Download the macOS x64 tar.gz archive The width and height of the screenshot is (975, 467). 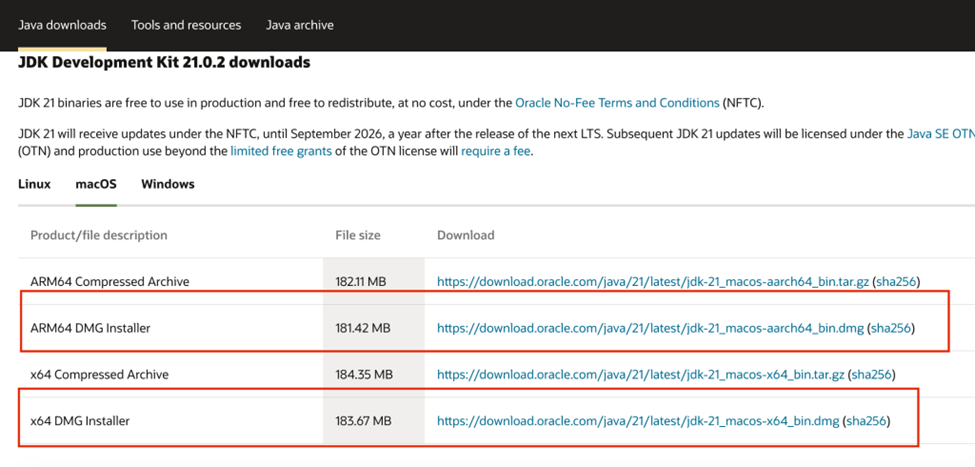click(x=640, y=375)
